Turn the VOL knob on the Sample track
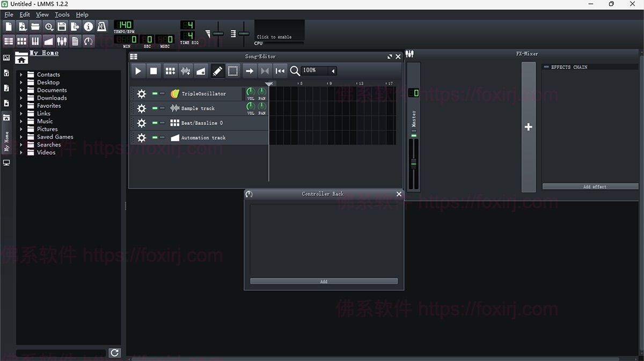The image size is (644, 361). 250,106
